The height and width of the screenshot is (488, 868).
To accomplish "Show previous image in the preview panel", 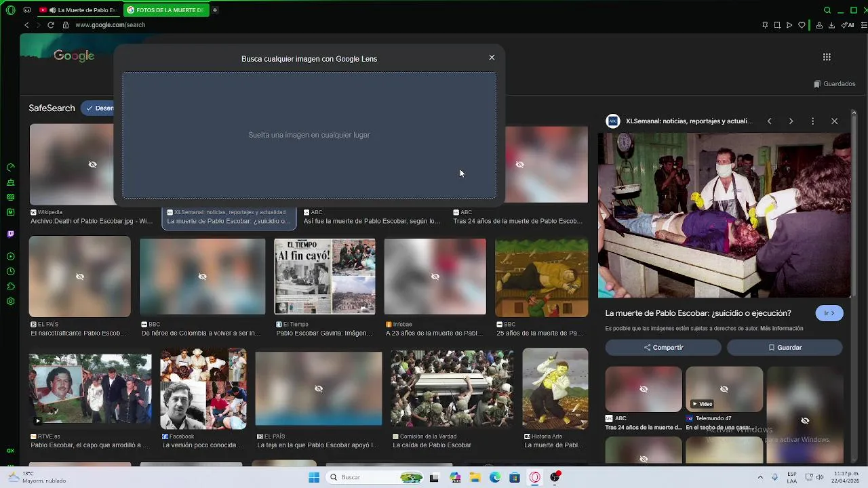I will [769, 121].
